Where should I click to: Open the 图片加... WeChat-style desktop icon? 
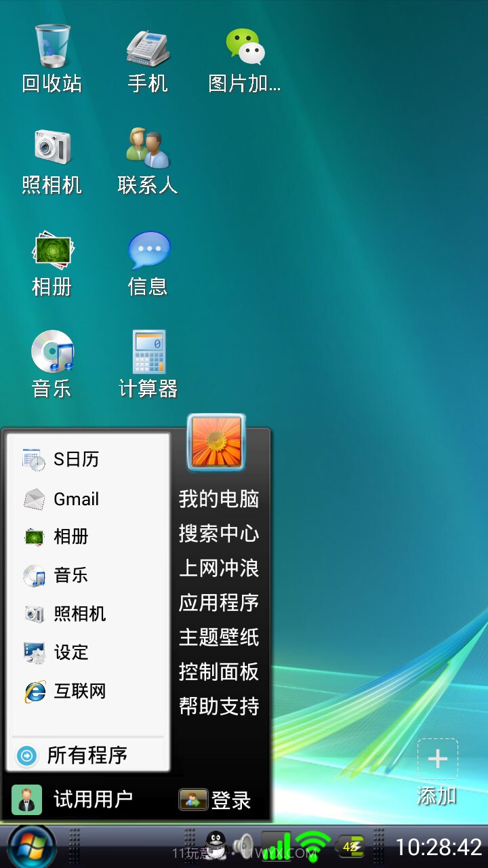click(244, 58)
